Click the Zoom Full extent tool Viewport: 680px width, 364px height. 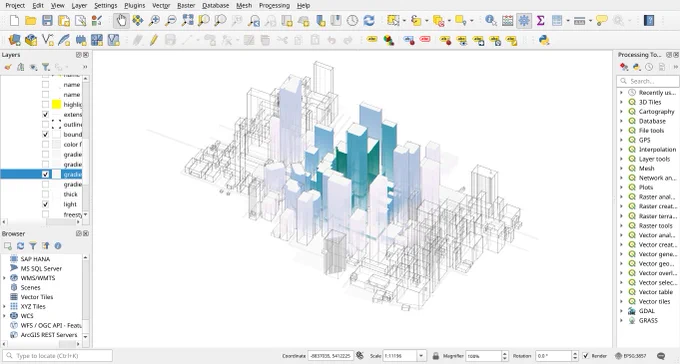(x=187, y=20)
